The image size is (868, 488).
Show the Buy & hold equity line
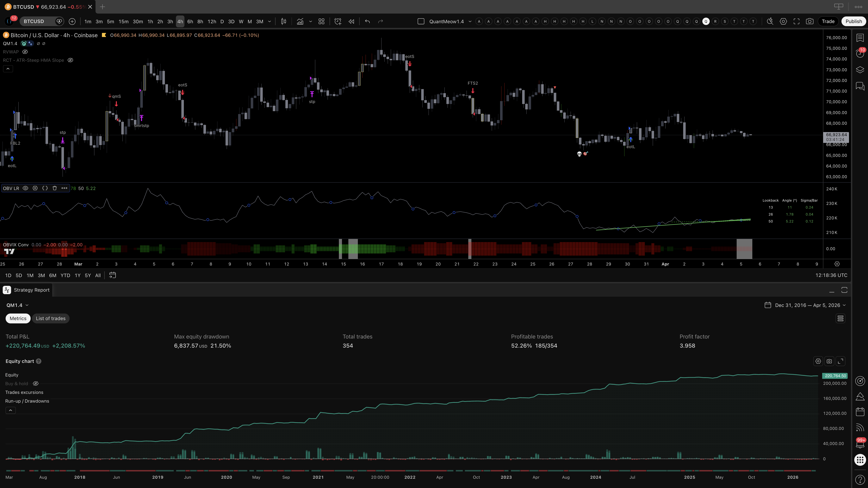[x=36, y=384]
